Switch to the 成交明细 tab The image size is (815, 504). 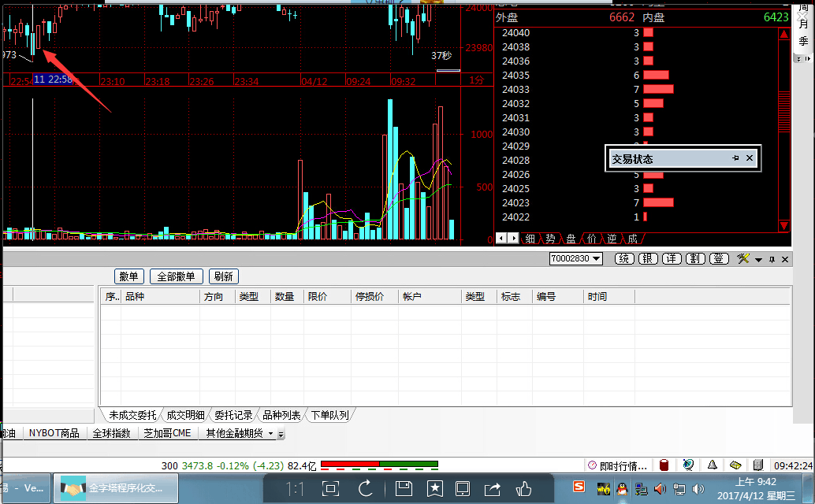pyautogui.click(x=185, y=415)
